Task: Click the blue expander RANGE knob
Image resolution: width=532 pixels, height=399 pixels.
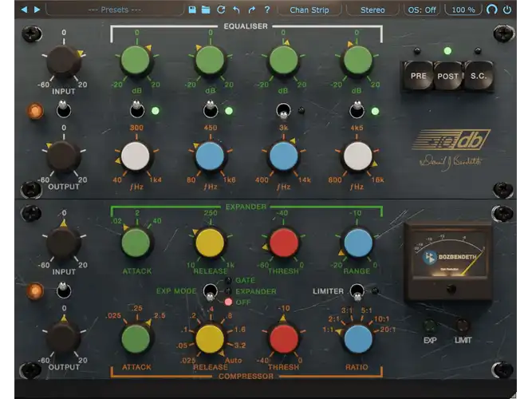Action: [357, 243]
